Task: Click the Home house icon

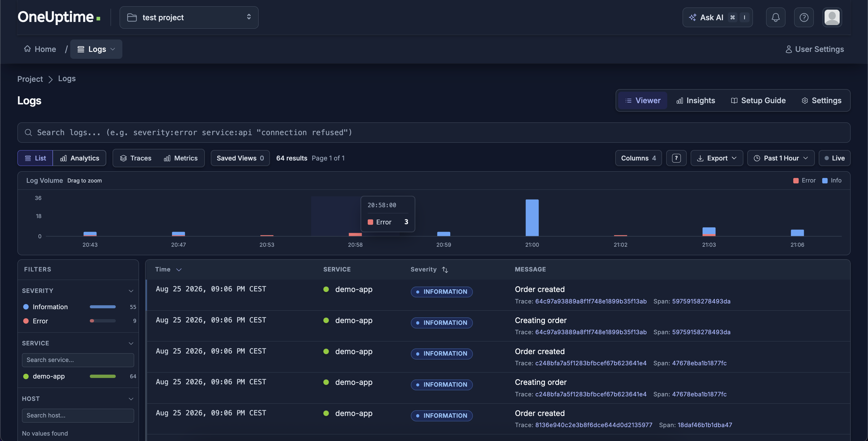Action: (27, 49)
